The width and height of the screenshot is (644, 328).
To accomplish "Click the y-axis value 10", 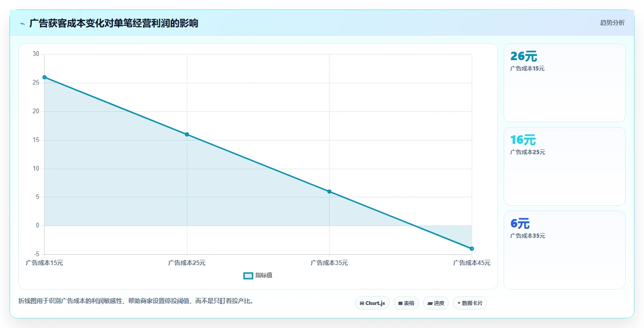I will point(36,169).
